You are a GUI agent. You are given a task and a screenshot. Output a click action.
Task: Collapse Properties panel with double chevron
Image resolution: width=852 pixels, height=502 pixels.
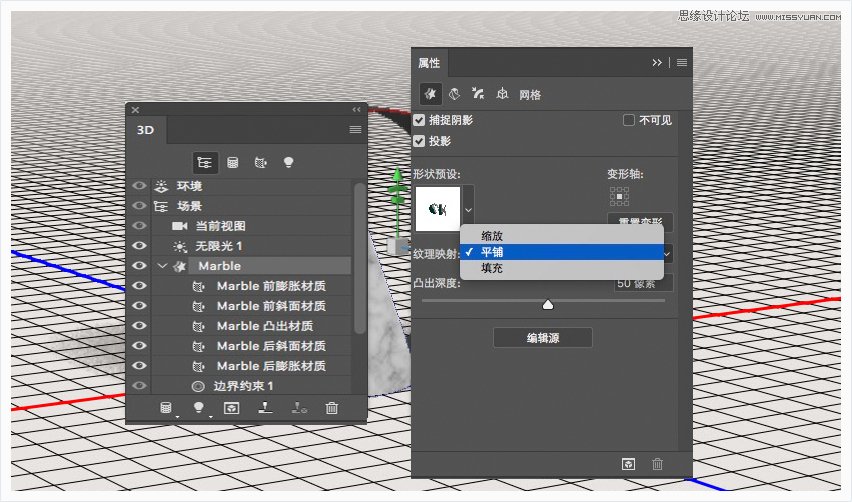coord(657,63)
